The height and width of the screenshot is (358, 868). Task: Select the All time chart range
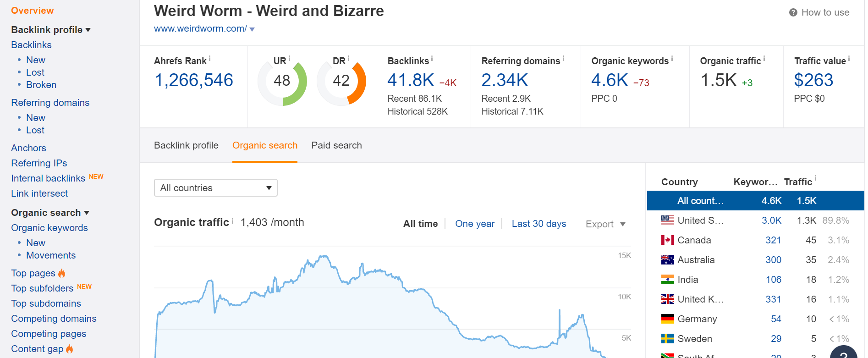(420, 224)
